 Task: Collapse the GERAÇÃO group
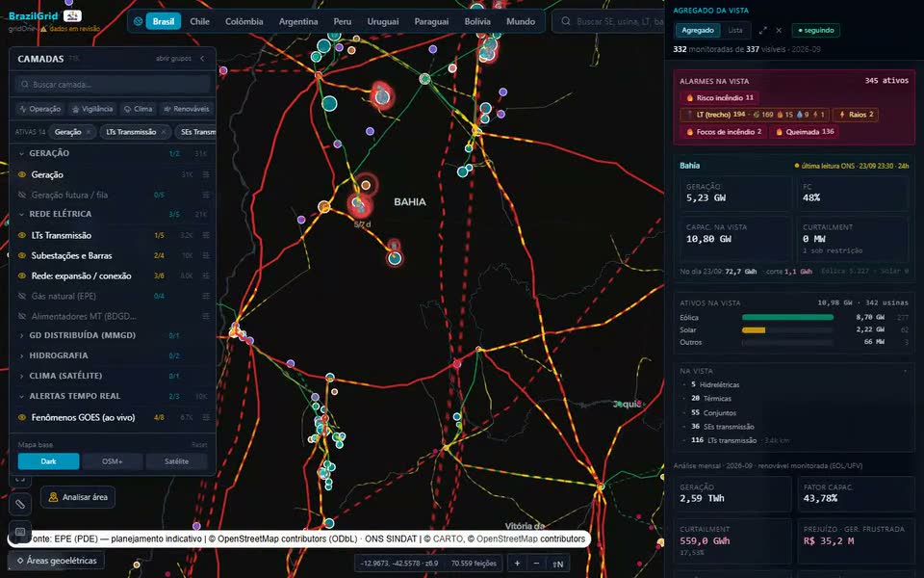(x=21, y=153)
